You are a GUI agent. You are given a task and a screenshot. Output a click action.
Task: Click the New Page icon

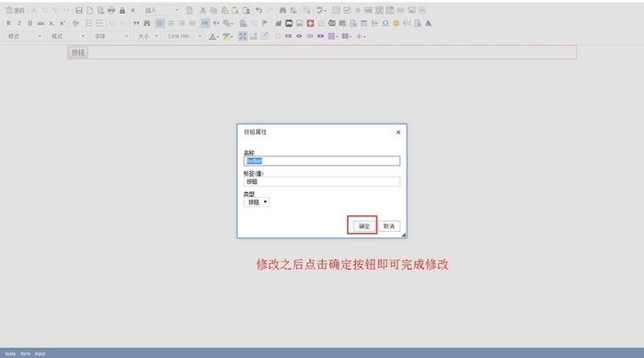(89, 10)
